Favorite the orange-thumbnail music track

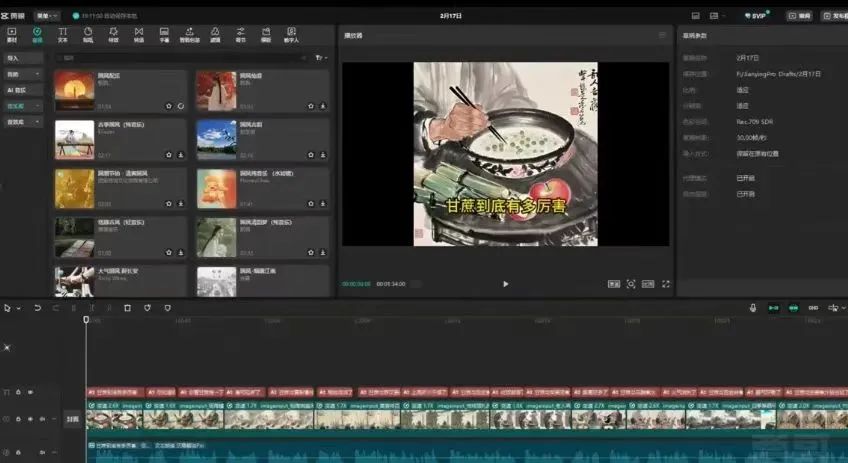tap(311, 204)
